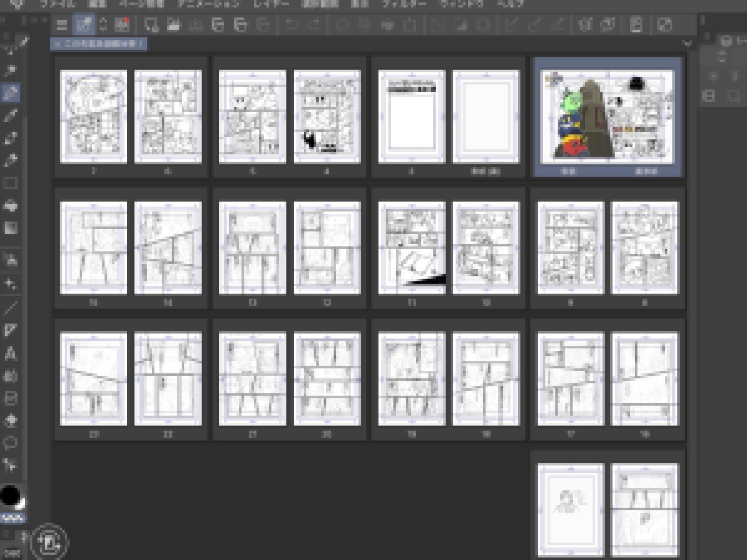This screenshot has width=747, height=560.
Task: Select page 10 thumbnail
Action: pos(486,248)
